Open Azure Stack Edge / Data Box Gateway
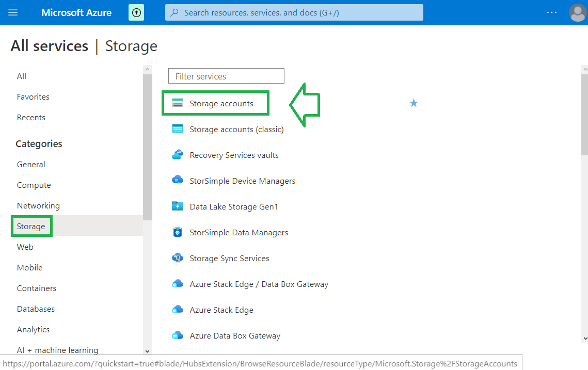 coord(259,284)
